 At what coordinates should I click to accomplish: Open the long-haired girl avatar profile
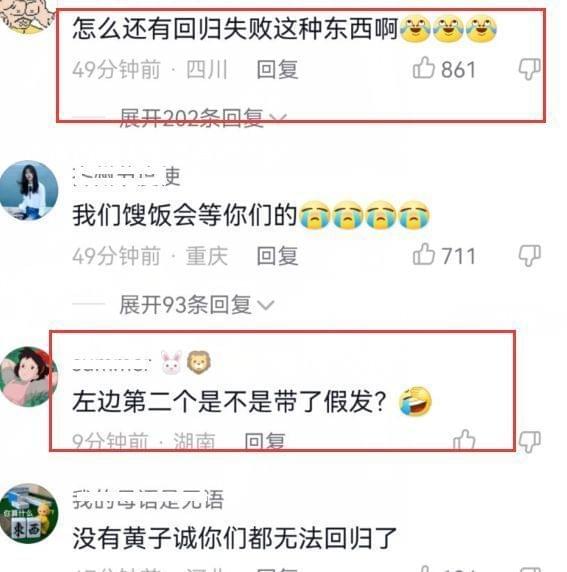[28, 190]
